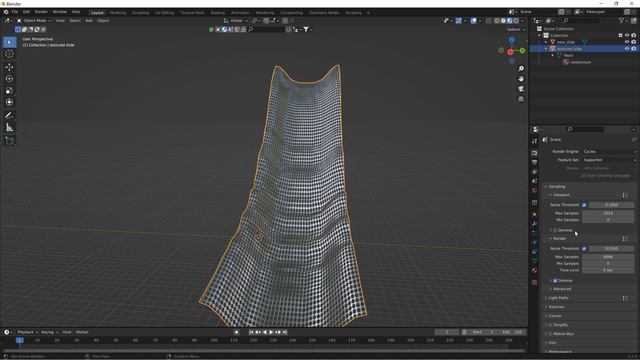This screenshot has height=360, width=640.
Task: Select the Cursor tool
Action: tap(9, 54)
